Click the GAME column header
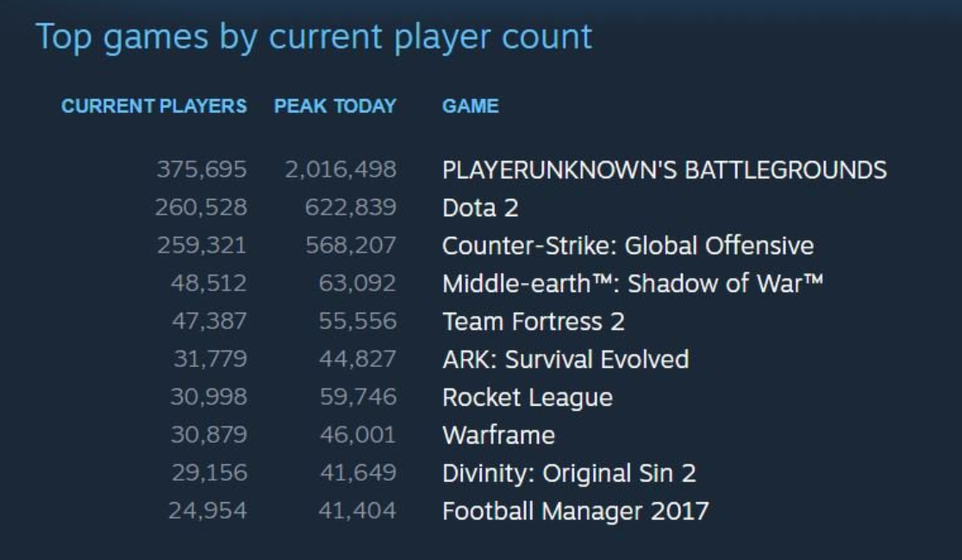The width and height of the screenshot is (962, 560). [471, 106]
